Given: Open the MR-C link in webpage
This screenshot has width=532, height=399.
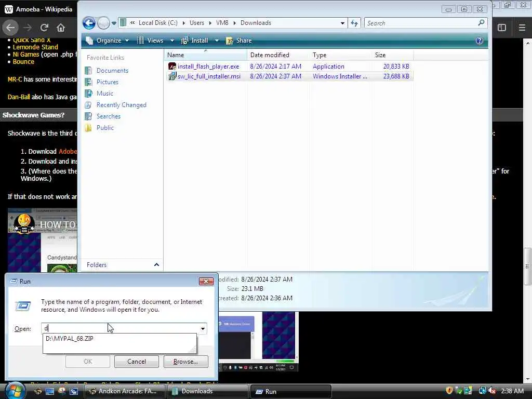Looking at the screenshot, I should tap(15, 79).
